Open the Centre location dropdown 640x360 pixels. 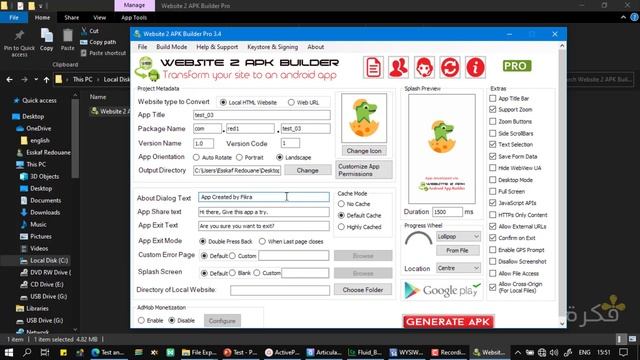click(x=458, y=268)
